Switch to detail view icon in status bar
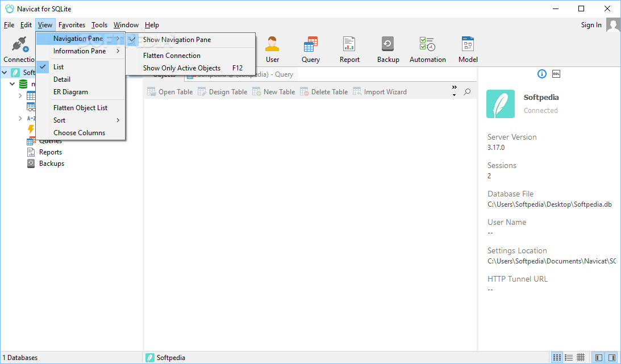Viewport: 621px width, 364px height. (x=569, y=358)
